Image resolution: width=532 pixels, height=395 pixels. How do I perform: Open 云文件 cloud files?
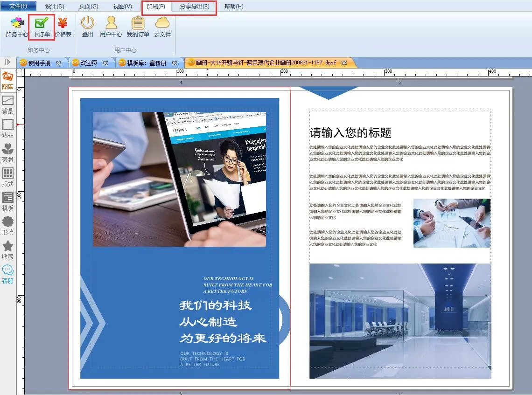tap(162, 27)
